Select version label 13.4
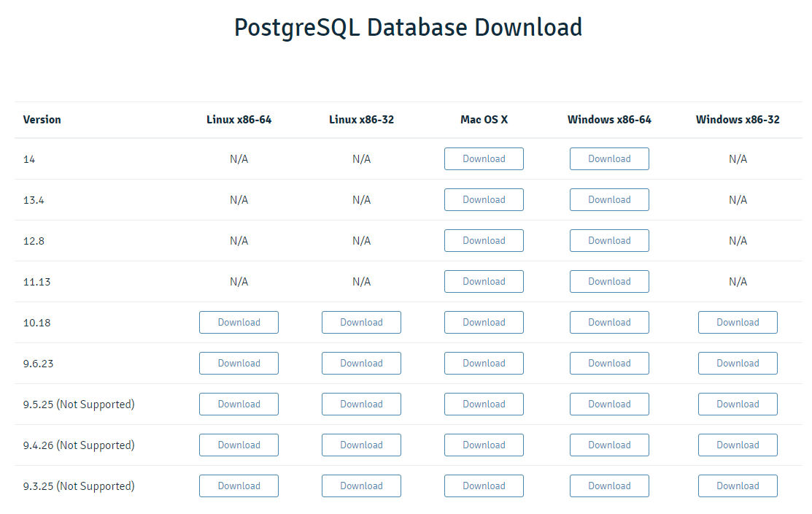Image resolution: width=812 pixels, height=514 pixels. (34, 201)
